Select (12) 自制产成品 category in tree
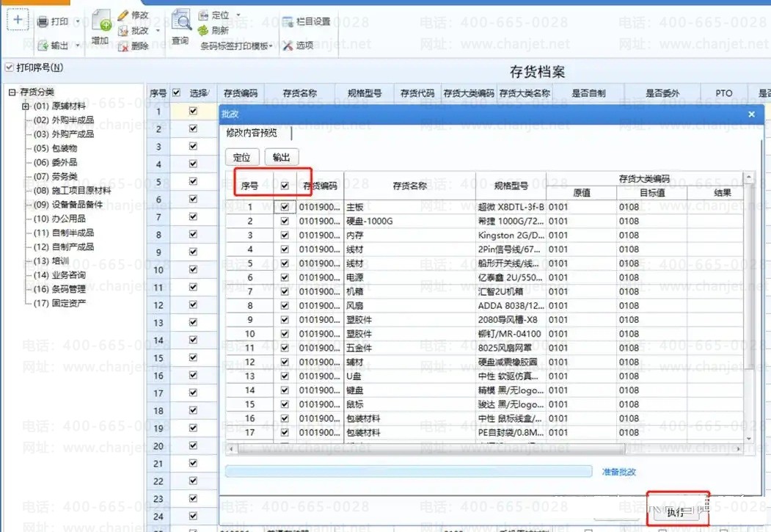The width and height of the screenshot is (771, 532). 63,247
